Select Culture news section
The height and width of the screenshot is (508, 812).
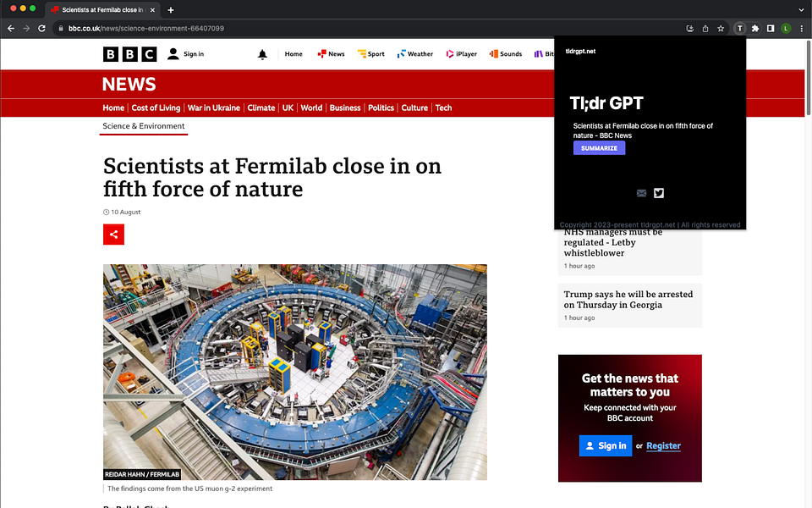point(414,108)
